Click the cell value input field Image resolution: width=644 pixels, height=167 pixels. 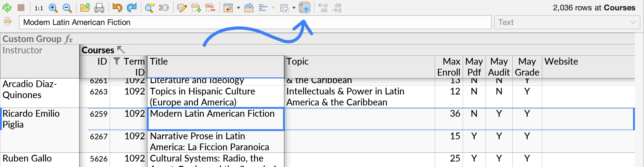255,22
